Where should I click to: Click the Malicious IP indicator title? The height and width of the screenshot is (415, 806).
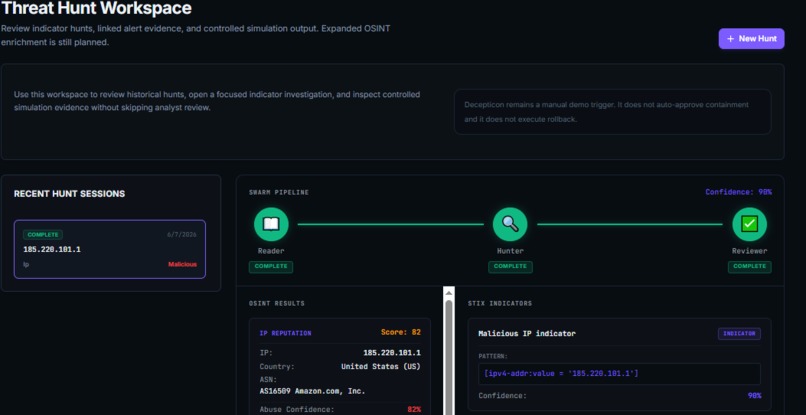click(527, 333)
